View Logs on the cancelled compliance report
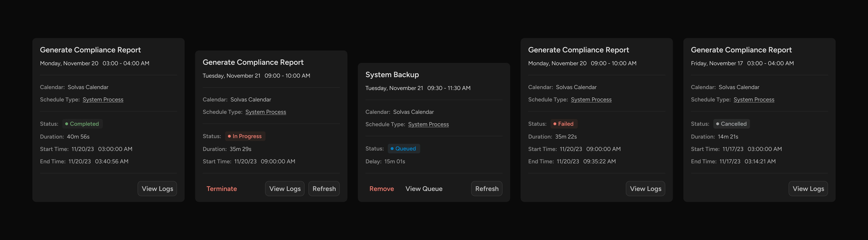The height and width of the screenshot is (240, 868). (808, 188)
